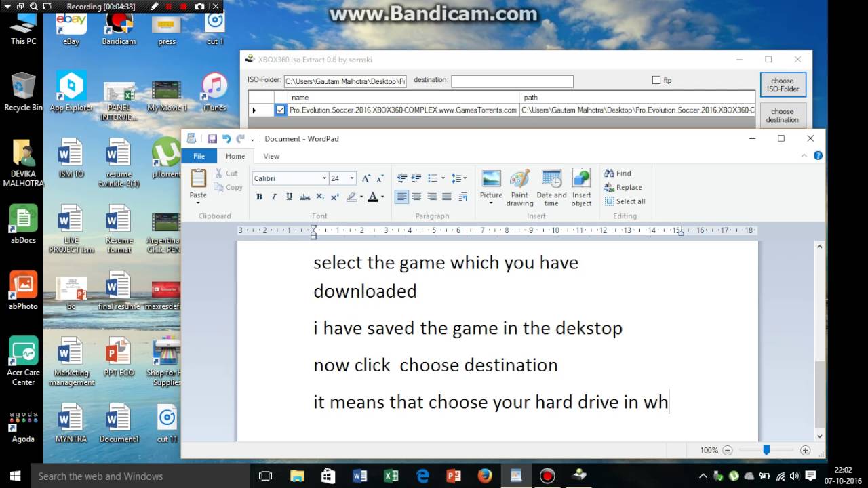Stop the Bandicam recording
This screenshot has height=488, width=868.
184,6
